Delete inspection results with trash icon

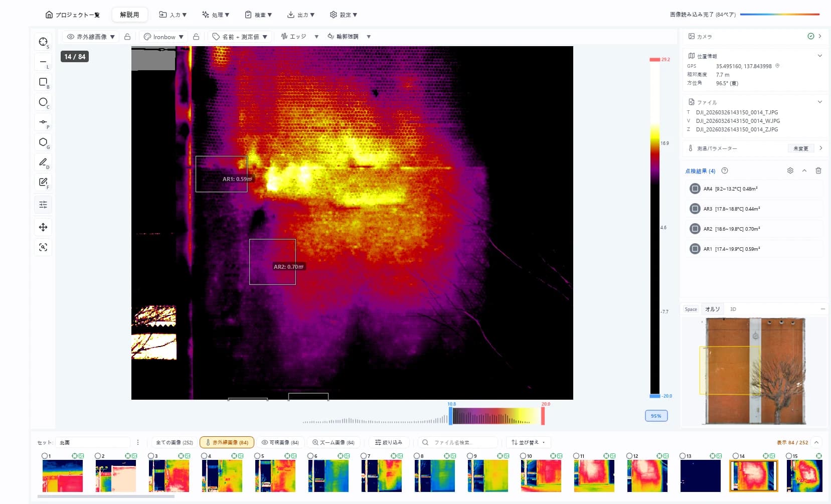818,171
